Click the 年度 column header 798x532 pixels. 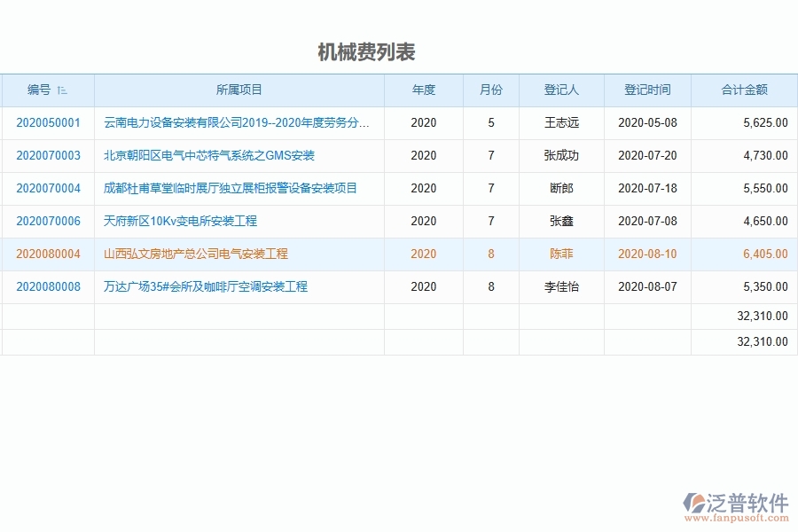tap(423, 90)
